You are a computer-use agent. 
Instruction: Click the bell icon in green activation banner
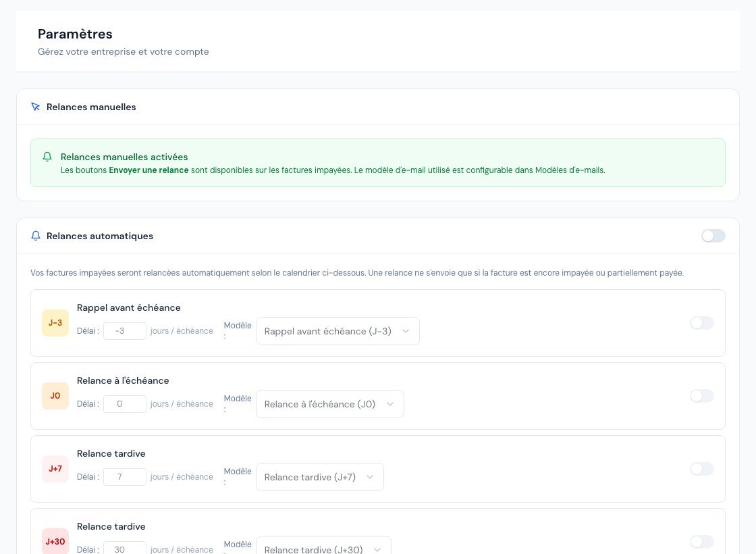point(47,156)
